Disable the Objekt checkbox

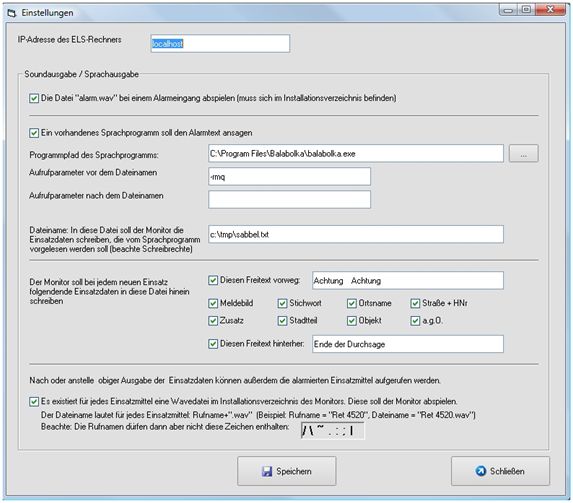[352, 321]
